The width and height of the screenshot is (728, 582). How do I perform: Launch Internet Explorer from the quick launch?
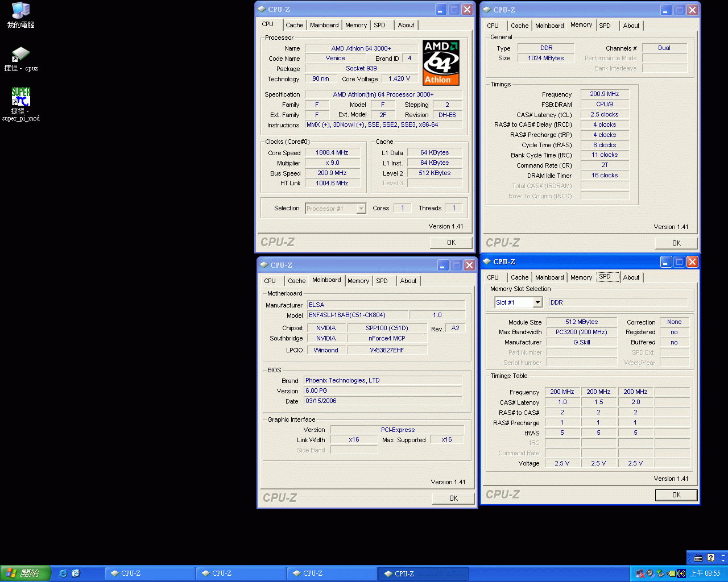click(63, 573)
